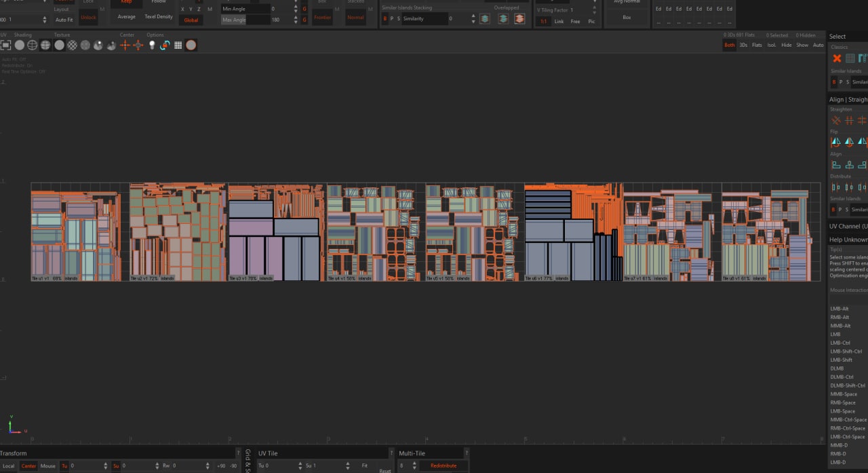Click first Distribute icon
The width and height of the screenshot is (868, 473).
(836, 187)
